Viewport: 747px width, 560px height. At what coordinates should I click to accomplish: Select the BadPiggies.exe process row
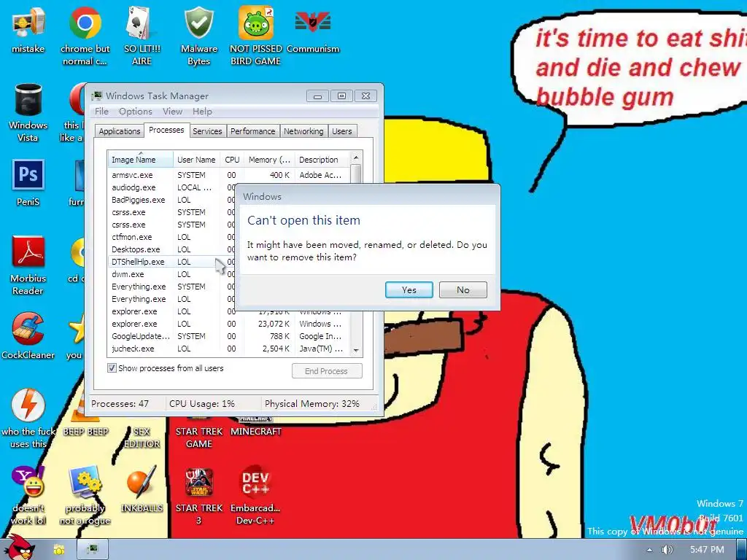tap(171, 200)
